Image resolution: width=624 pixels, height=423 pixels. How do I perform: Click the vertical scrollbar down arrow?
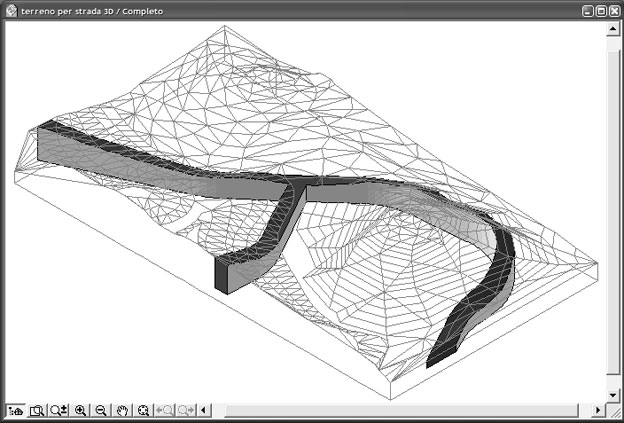click(614, 395)
